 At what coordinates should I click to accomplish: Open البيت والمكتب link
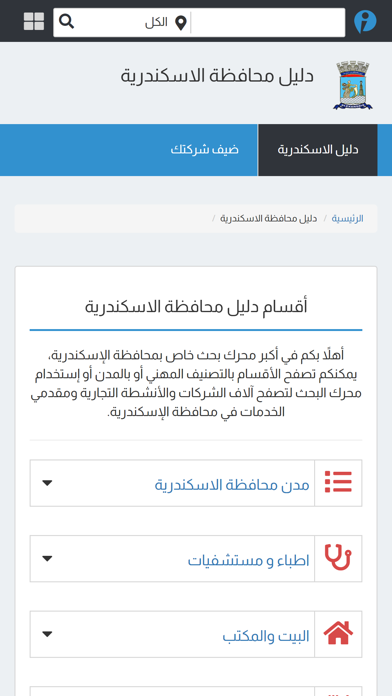pyautogui.click(x=266, y=637)
